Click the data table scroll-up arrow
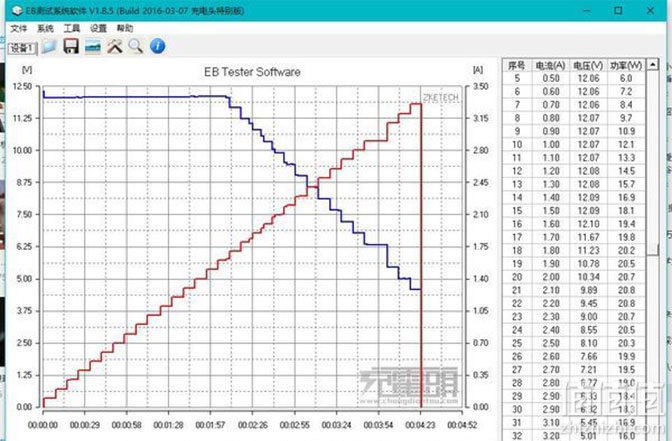Screen dimensions: 672x441 [652, 65]
